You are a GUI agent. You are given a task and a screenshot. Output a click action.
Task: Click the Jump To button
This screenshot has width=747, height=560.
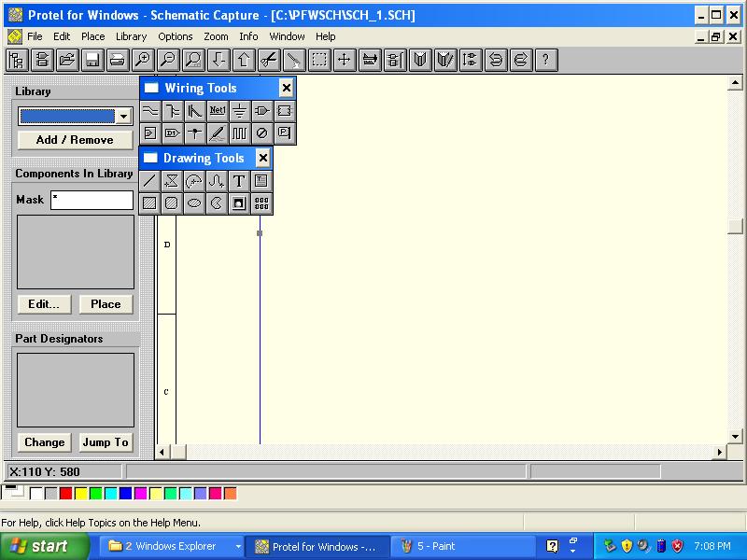point(106,442)
